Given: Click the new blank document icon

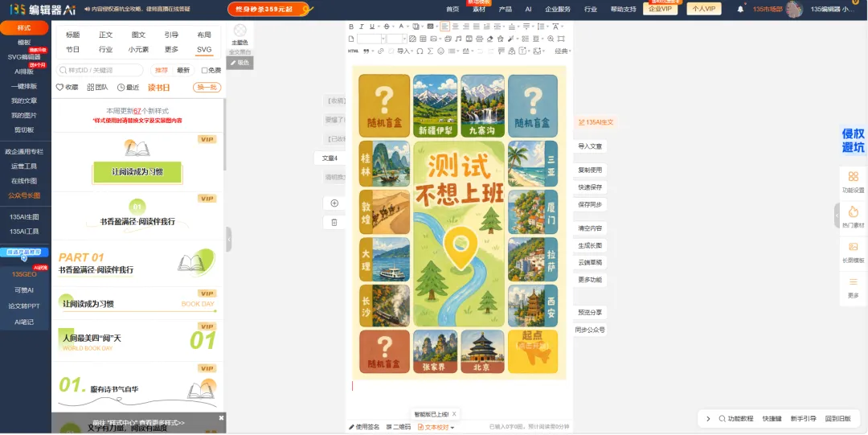Looking at the screenshot, I should coord(351,39).
